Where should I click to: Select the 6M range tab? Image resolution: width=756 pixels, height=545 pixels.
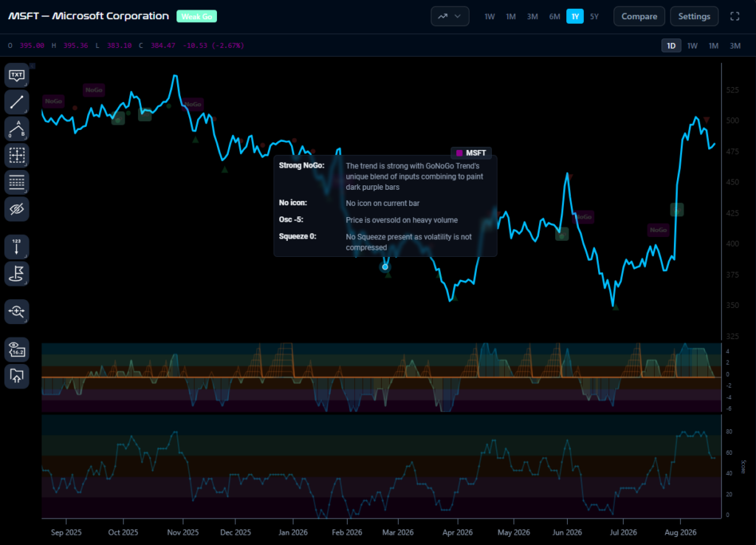pyautogui.click(x=554, y=16)
